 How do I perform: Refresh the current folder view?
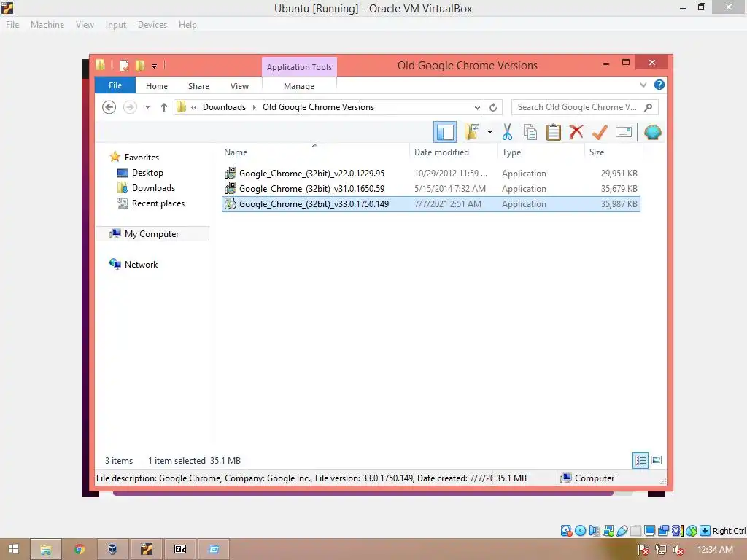[x=493, y=108]
